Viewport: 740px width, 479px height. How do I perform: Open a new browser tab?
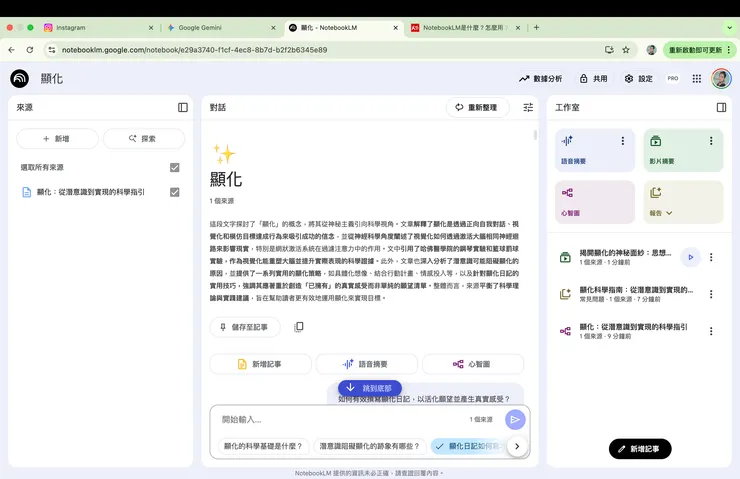pos(536,27)
